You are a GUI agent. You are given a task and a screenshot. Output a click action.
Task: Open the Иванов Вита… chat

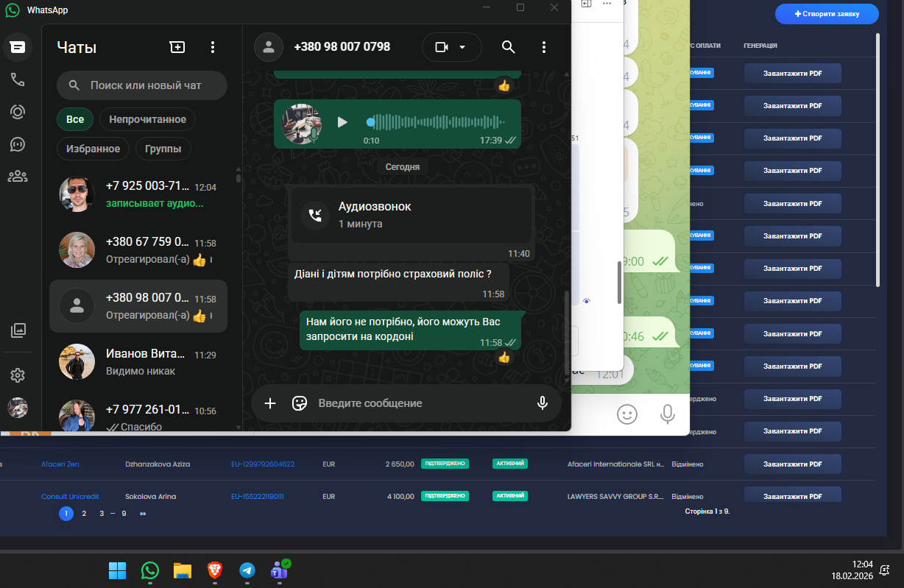tap(138, 362)
